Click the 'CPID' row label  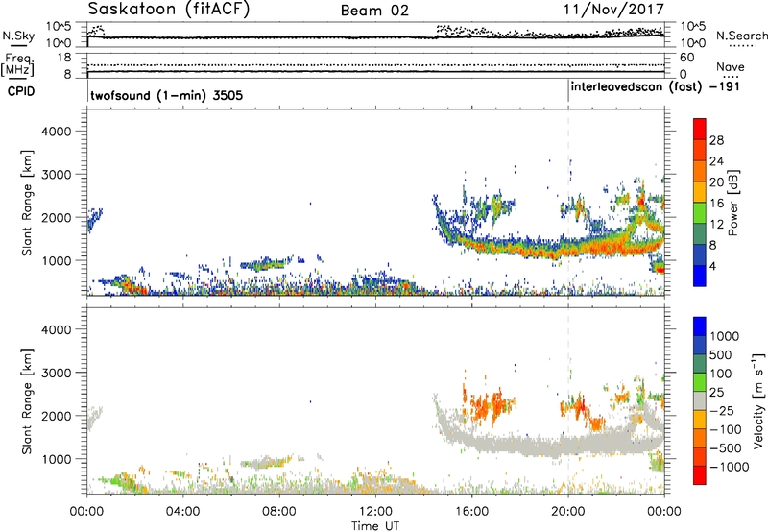tap(21, 91)
